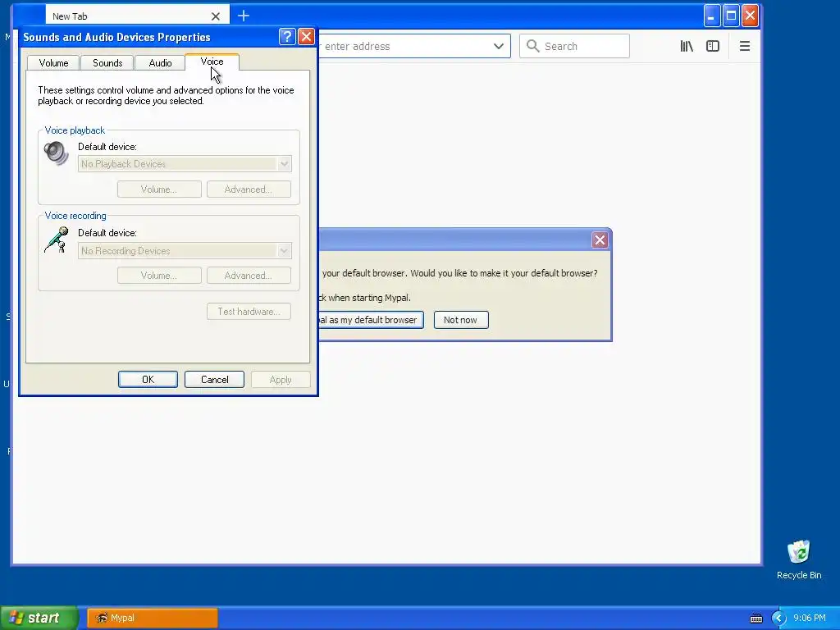The height and width of the screenshot is (630, 840).
Task: Open the Recycle Bin desktop icon
Action: [x=799, y=559]
